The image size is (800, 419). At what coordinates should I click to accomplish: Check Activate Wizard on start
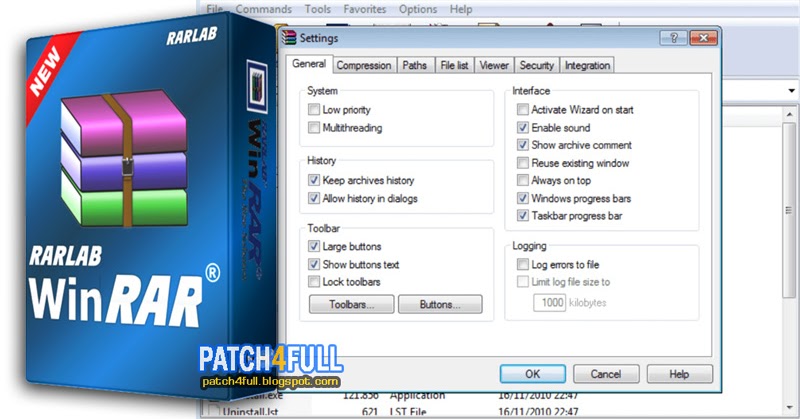click(522, 109)
